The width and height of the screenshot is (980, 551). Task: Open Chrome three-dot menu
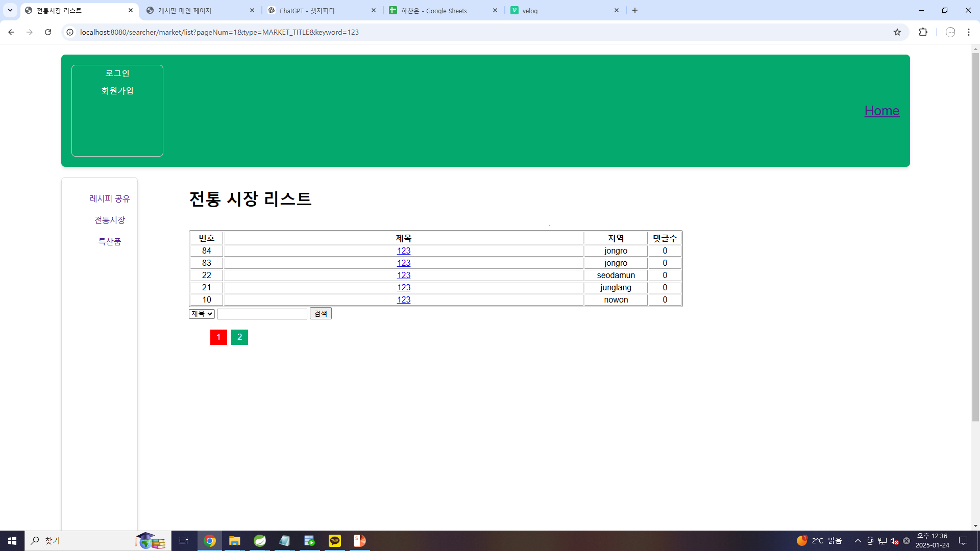pos(968,32)
